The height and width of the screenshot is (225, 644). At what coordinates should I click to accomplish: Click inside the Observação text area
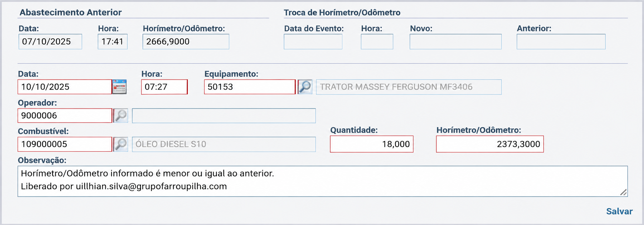pos(323,181)
